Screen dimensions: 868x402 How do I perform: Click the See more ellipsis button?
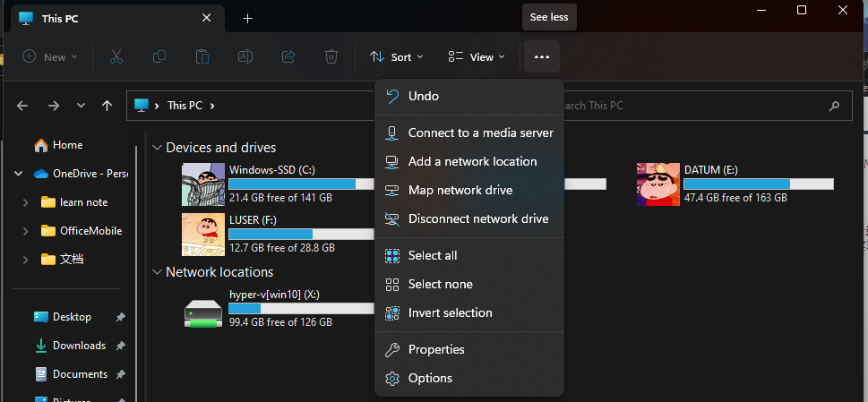click(x=541, y=56)
